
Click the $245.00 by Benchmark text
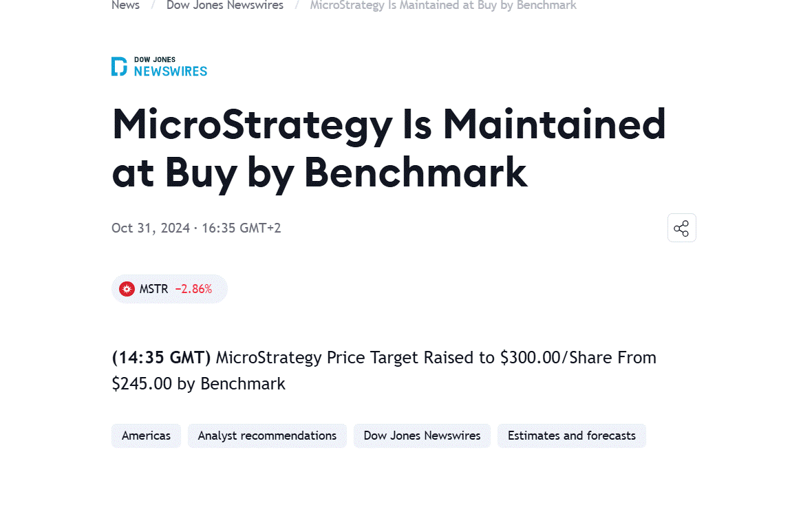pos(198,384)
